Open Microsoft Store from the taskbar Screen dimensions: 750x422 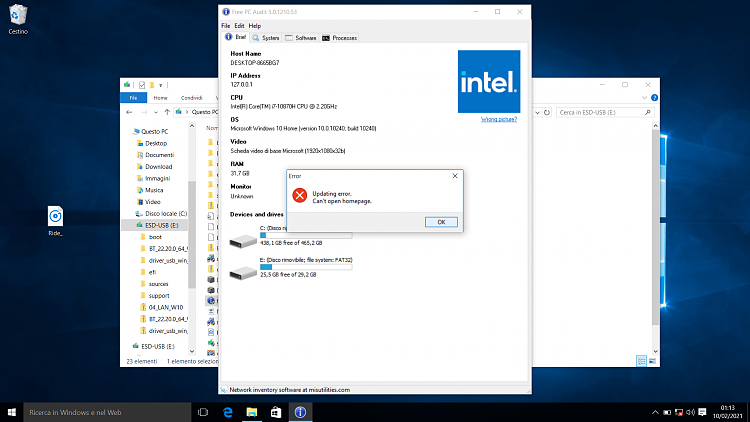point(275,411)
